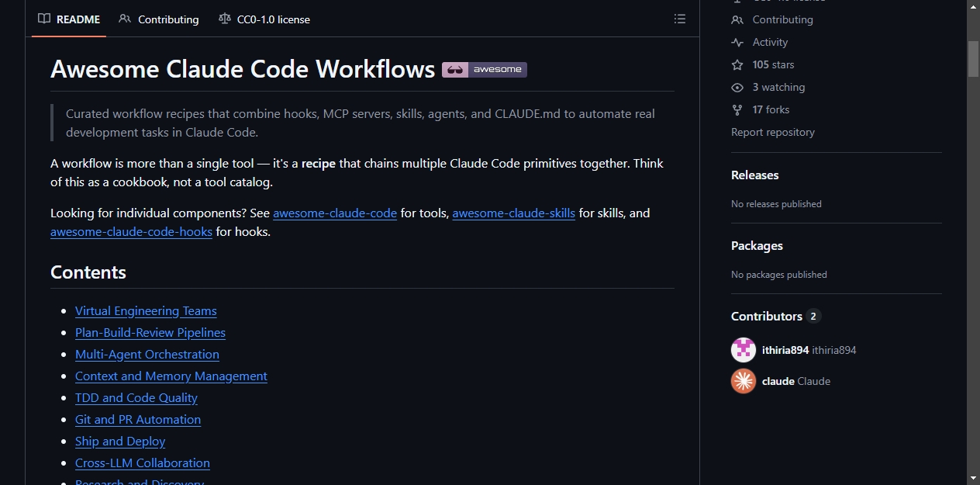
Task: Go to Context and Memory Management
Action: 171,376
